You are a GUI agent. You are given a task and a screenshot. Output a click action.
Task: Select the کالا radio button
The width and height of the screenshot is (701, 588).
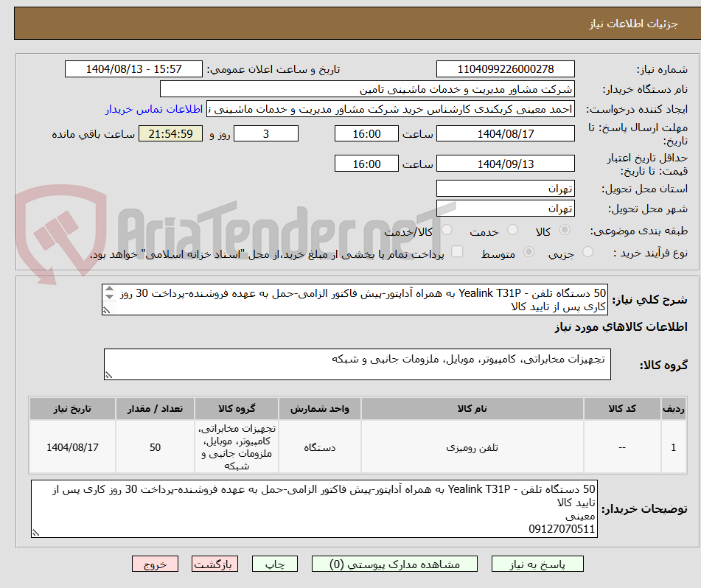[x=565, y=230]
